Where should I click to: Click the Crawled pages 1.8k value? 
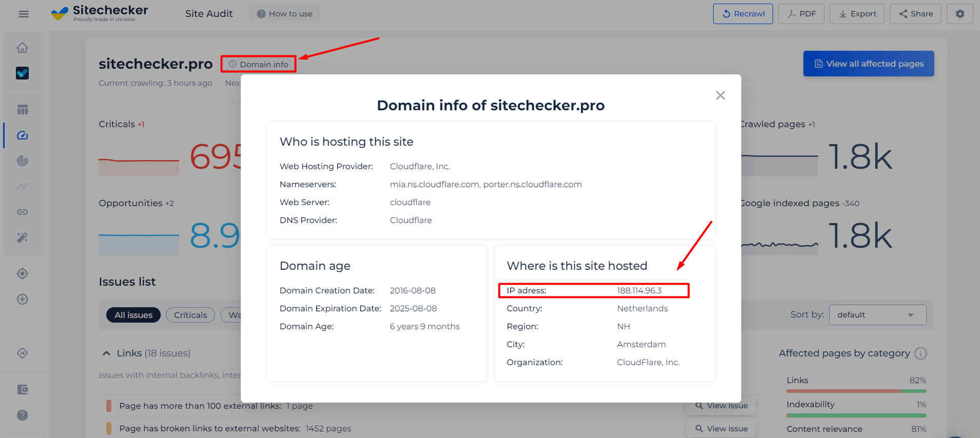860,157
